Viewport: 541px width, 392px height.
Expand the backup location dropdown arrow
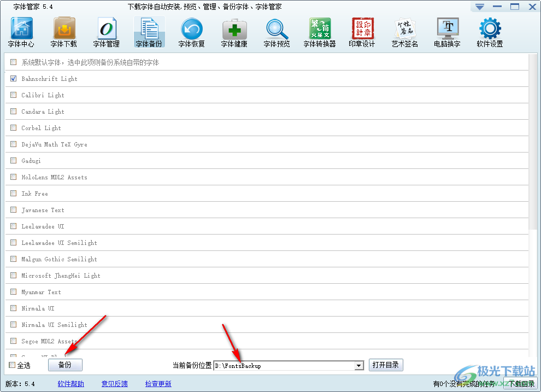pyautogui.click(x=359, y=366)
